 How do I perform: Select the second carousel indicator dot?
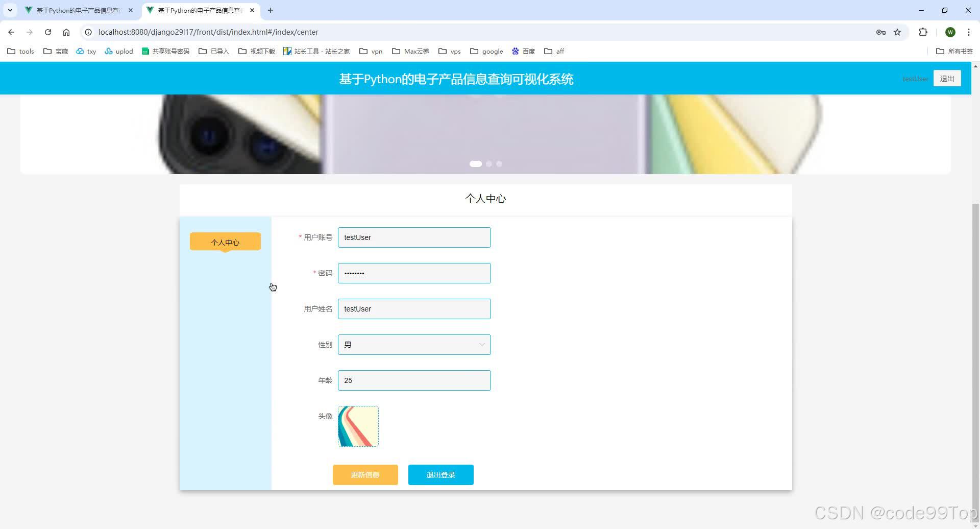(488, 164)
